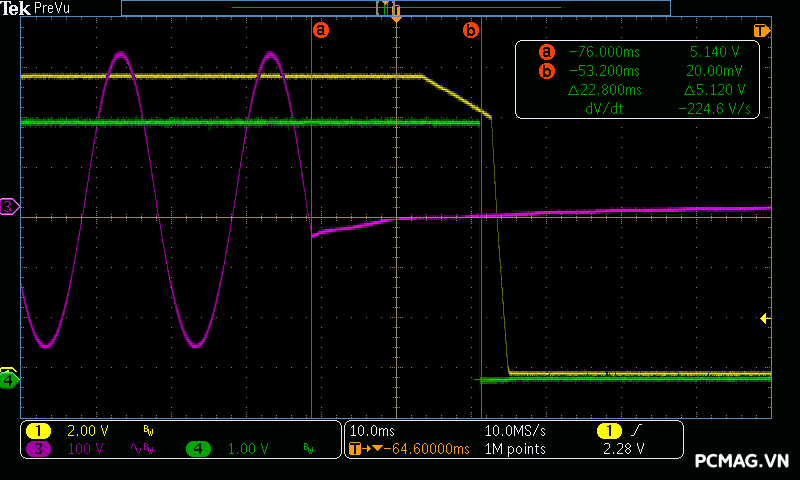Click the trigger delay -64.60000ms readout
Screen dimensions: 800x480
pos(418,449)
